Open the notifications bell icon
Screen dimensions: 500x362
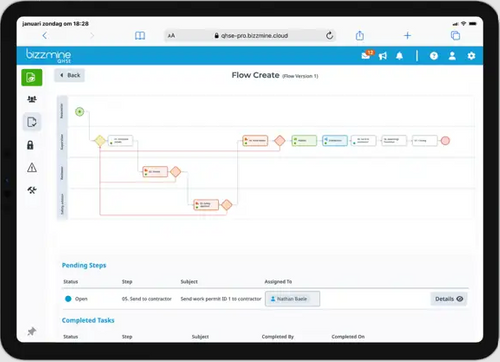399,56
